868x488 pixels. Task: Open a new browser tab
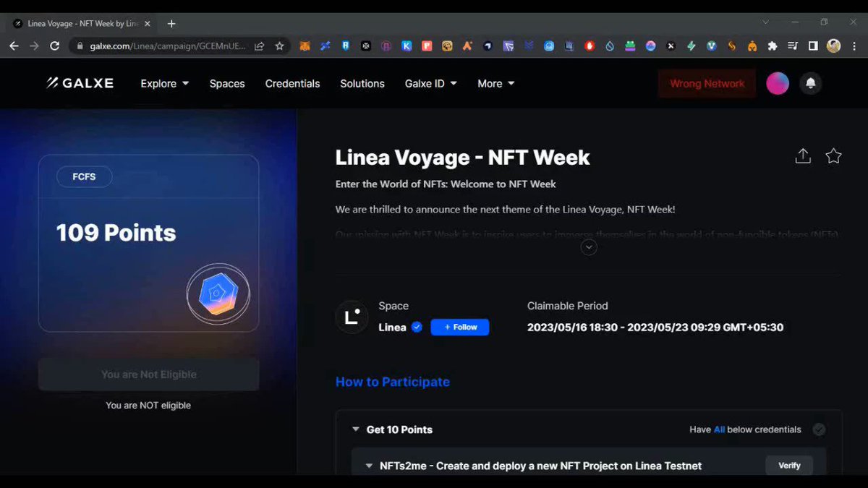tap(171, 23)
